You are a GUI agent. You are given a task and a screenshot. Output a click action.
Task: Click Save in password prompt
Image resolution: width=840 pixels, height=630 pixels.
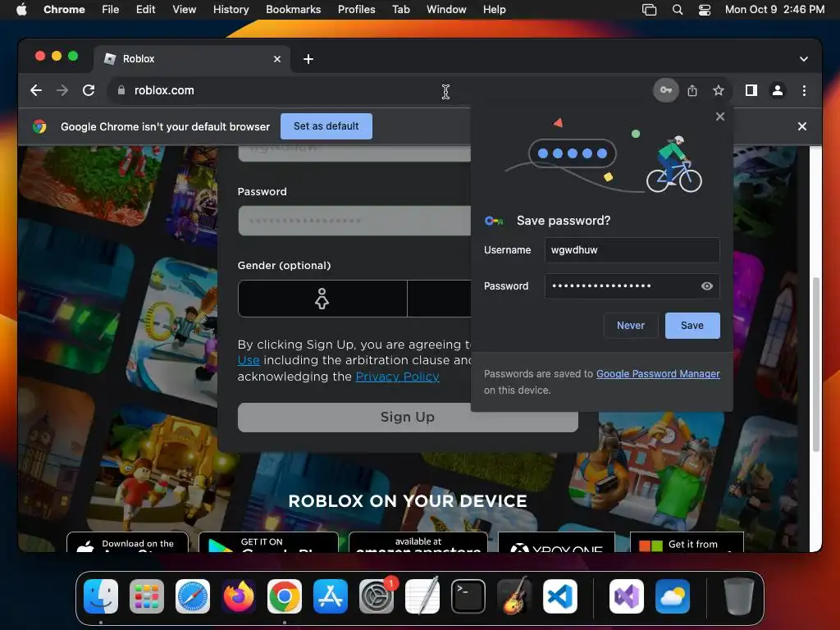click(692, 325)
